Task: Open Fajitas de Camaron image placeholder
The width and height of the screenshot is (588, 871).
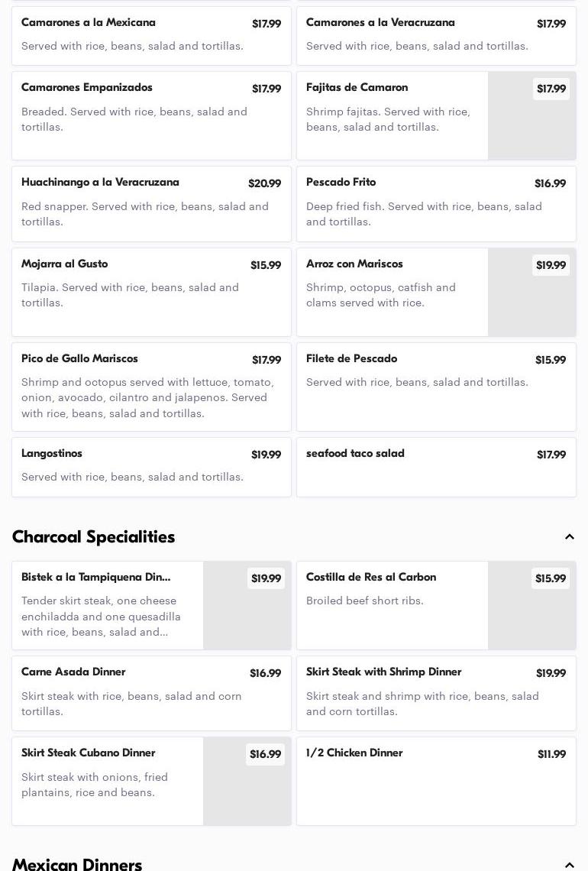Action: coord(531,116)
